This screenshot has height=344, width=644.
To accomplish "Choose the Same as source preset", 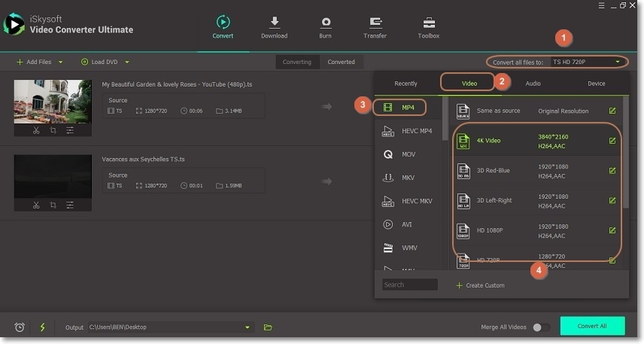I will coord(536,111).
